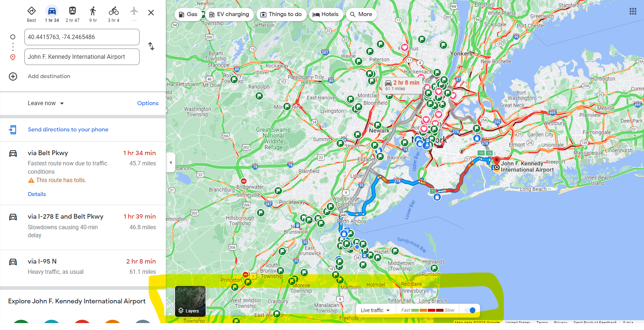Click the car icon for I-95 N route
644x330 pixels.
13,262
